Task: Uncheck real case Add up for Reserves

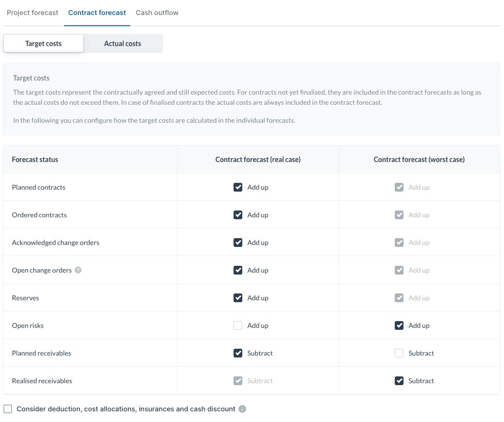Action: (x=238, y=298)
